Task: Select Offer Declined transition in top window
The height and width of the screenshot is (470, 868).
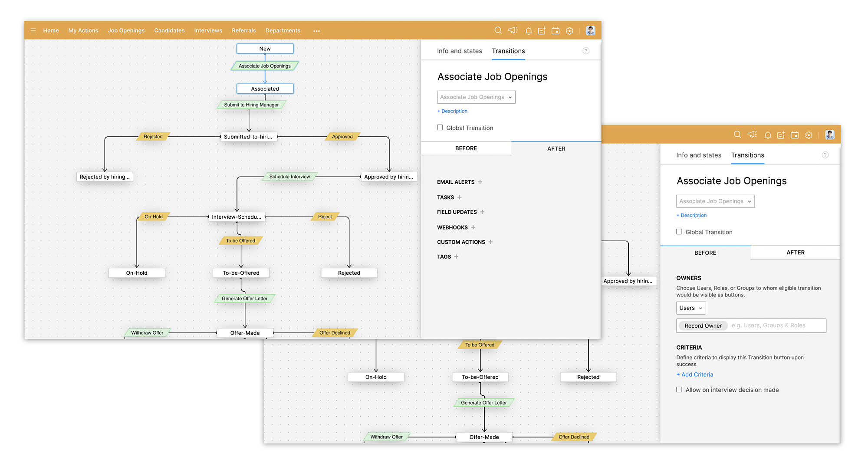Action: point(335,333)
